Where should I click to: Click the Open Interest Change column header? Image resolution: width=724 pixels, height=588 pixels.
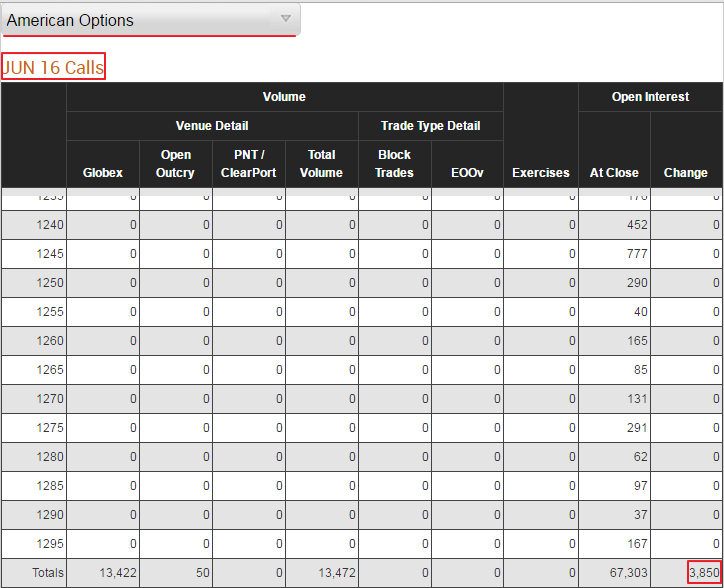[x=686, y=172]
